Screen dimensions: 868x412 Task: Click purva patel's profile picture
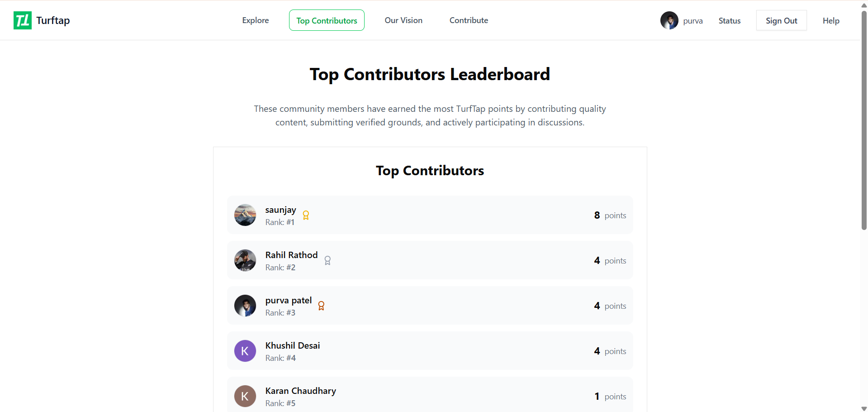point(245,306)
